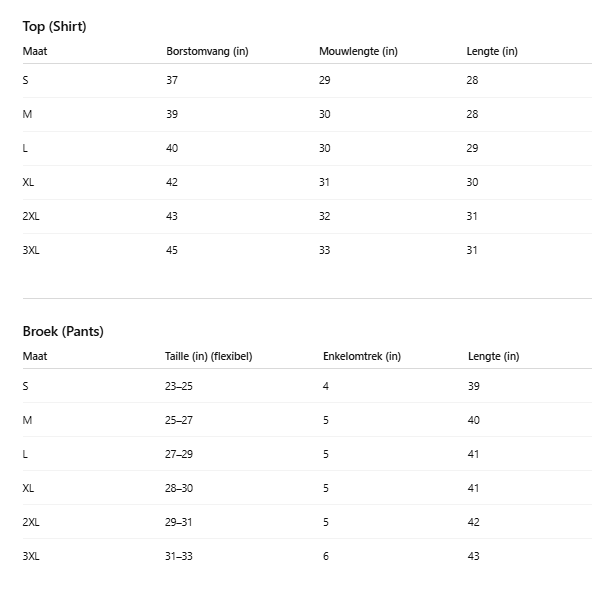Click the Taille (in) (flexibel) header
The height and width of the screenshot is (597, 592).
pos(209,356)
